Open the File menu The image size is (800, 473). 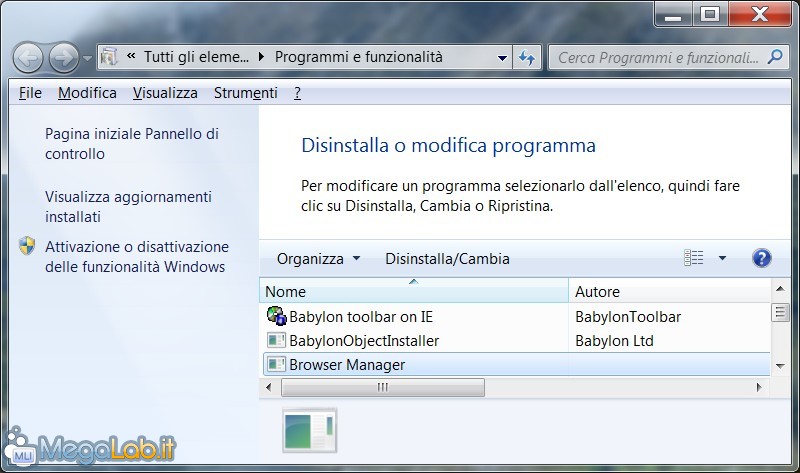pyautogui.click(x=30, y=93)
